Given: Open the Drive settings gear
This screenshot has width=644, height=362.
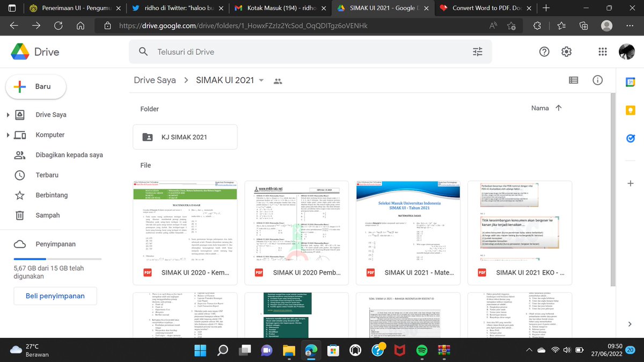Looking at the screenshot, I should 566,51.
